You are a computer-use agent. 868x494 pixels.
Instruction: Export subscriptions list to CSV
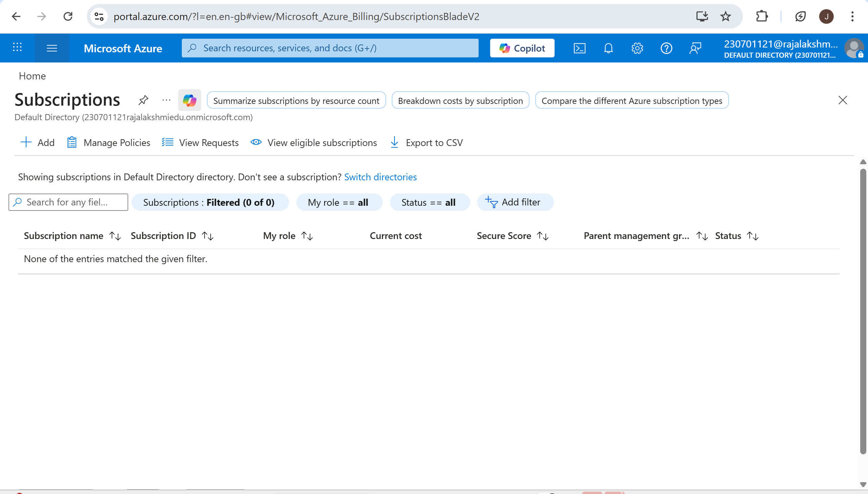point(426,143)
